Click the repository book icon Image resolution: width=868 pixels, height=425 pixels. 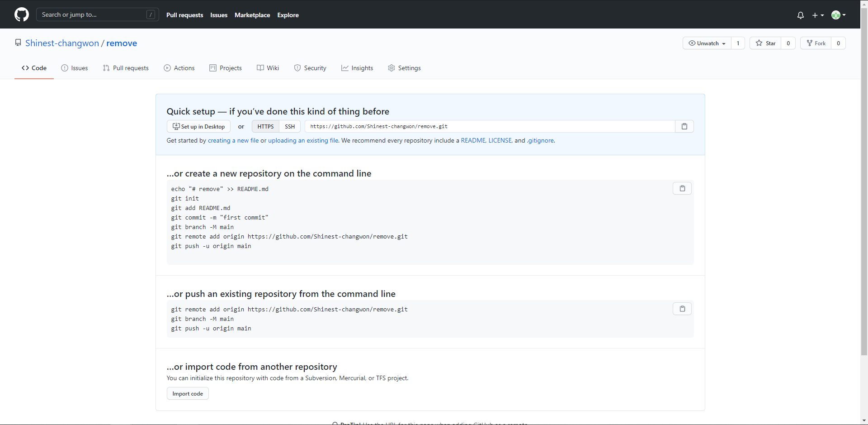tap(18, 43)
